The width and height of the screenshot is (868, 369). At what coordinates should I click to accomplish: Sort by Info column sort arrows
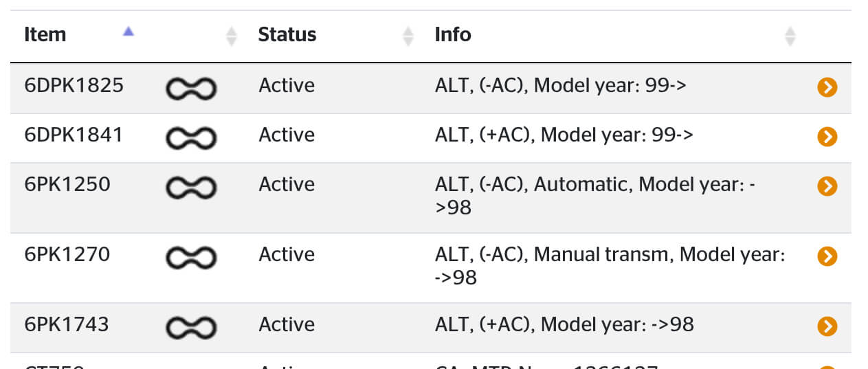click(790, 36)
